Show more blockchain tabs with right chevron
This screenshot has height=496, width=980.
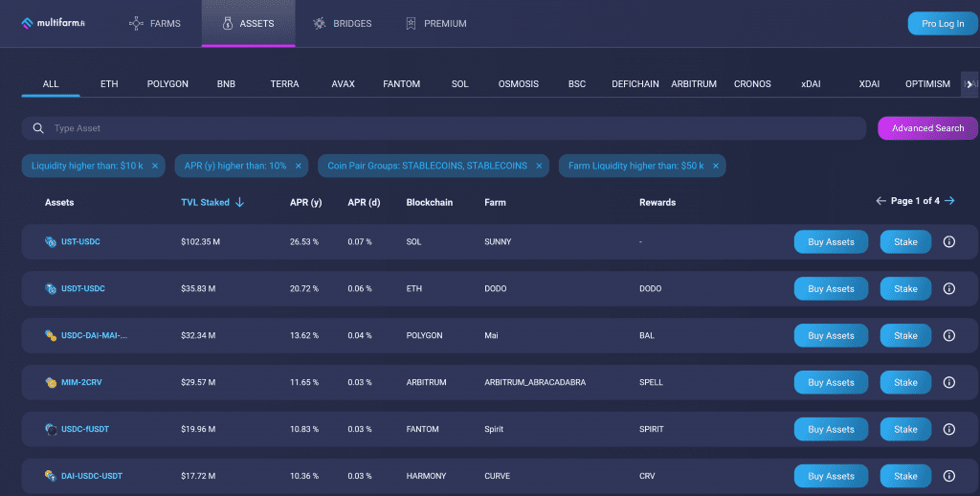pos(969,84)
